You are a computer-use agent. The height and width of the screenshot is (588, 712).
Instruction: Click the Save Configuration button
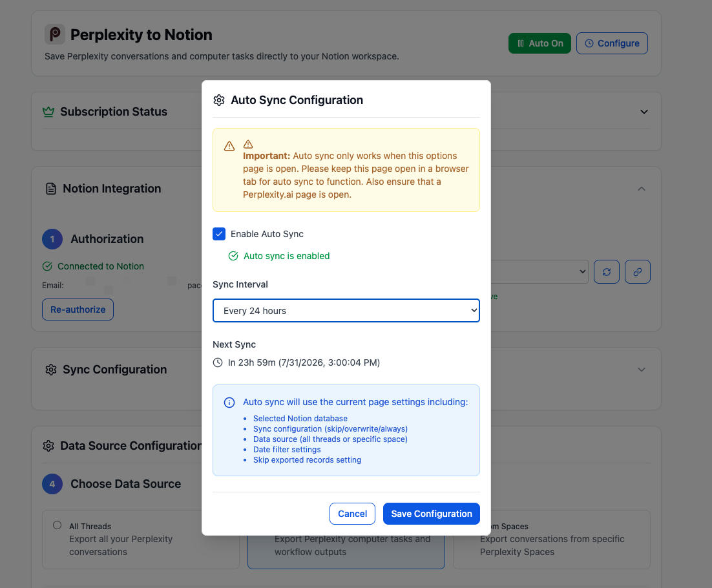[x=432, y=514]
